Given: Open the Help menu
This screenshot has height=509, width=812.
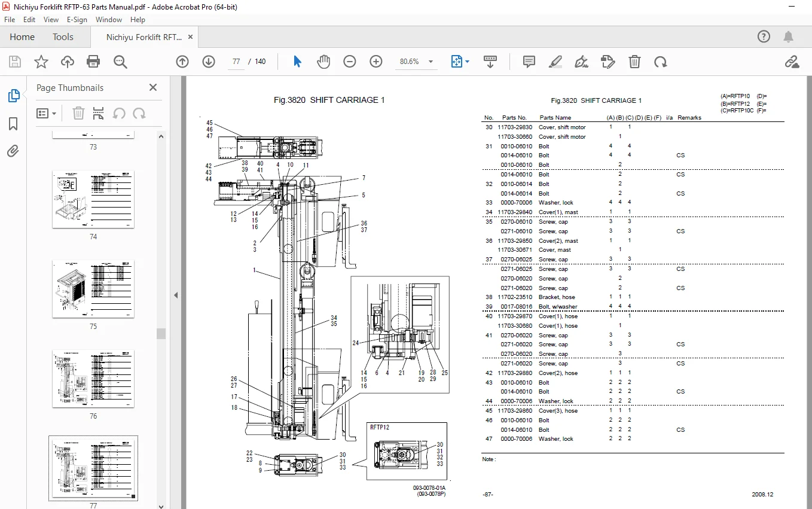Looking at the screenshot, I should pos(138,20).
